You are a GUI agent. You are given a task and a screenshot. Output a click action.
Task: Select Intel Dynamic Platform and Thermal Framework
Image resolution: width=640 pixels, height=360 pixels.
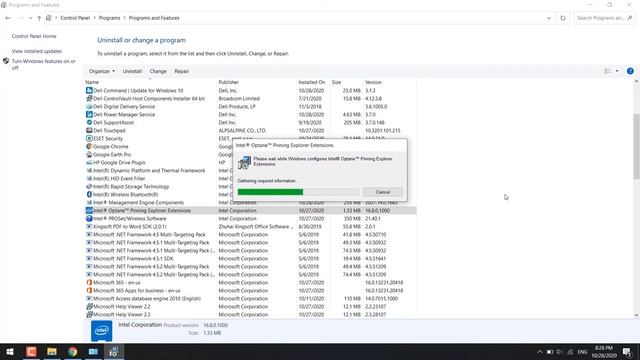149,171
